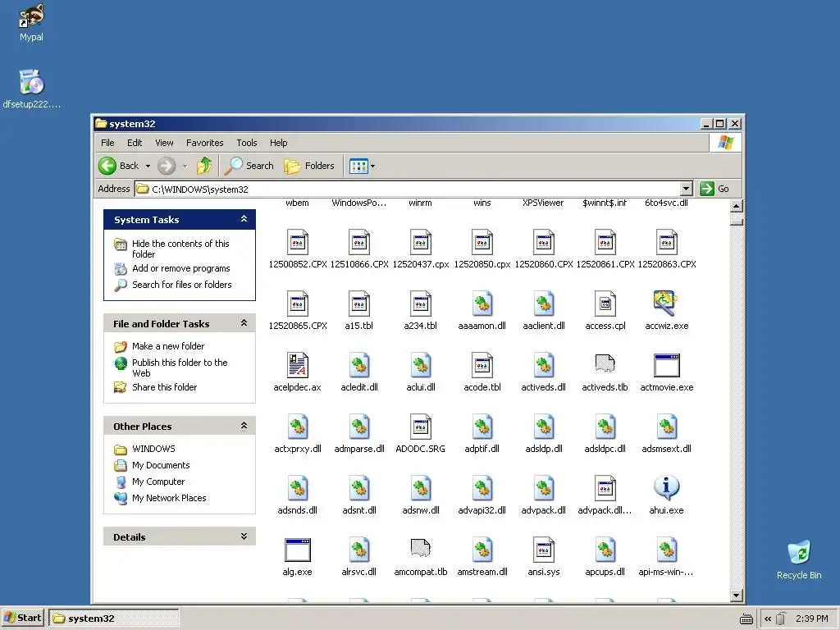Image resolution: width=840 pixels, height=630 pixels.
Task: Click the file list scroll down arrow
Action: point(737,595)
